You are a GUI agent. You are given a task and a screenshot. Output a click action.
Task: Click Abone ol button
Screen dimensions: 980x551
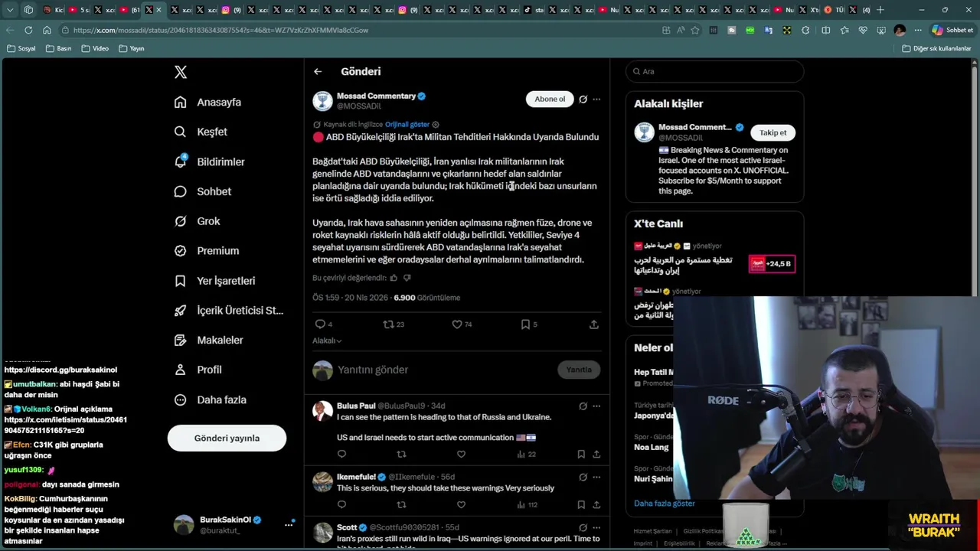click(550, 99)
